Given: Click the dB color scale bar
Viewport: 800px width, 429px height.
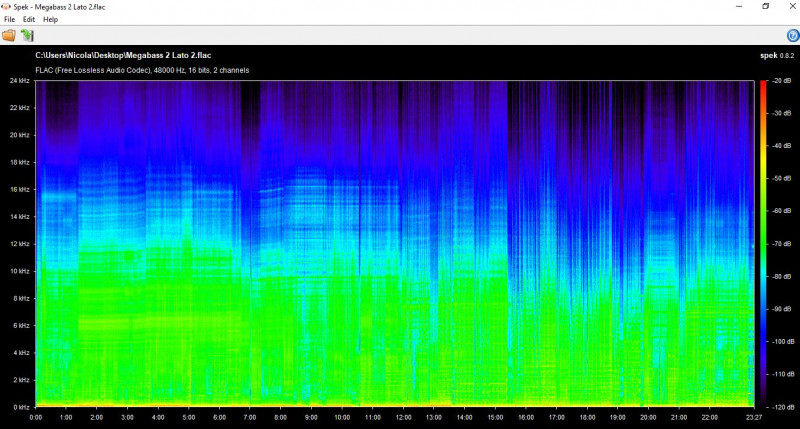Looking at the screenshot, I should (763, 244).
